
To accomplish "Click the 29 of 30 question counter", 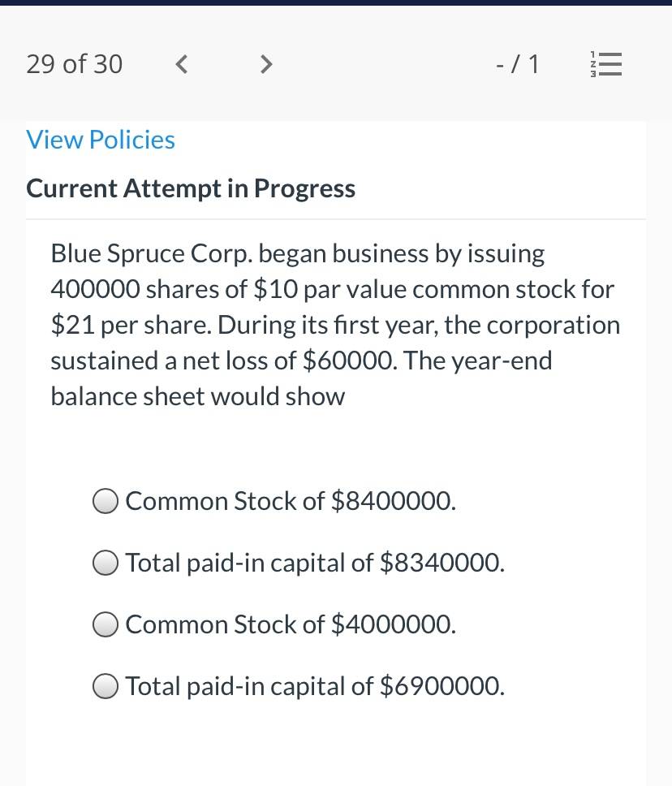I will point(74,64).
